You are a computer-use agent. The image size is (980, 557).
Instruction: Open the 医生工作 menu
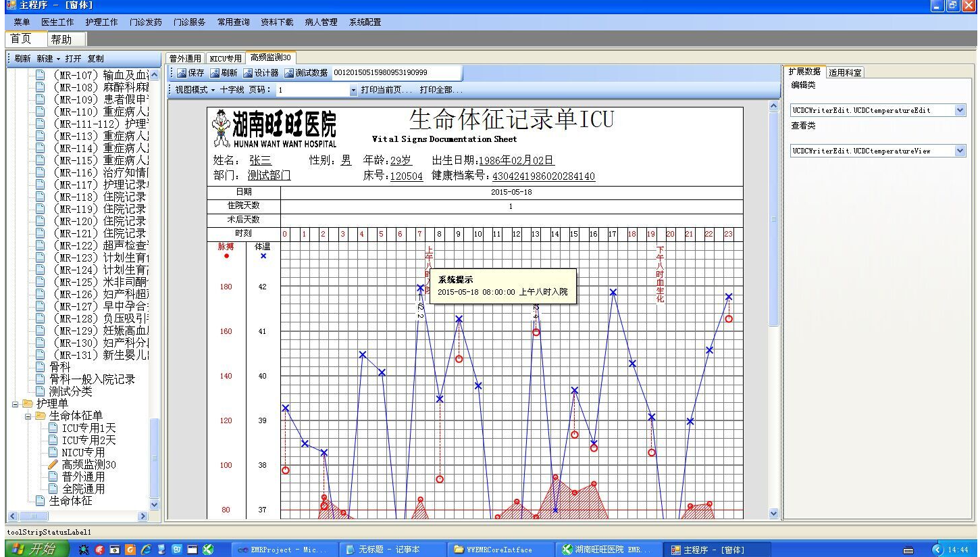[x=57, y=22]
